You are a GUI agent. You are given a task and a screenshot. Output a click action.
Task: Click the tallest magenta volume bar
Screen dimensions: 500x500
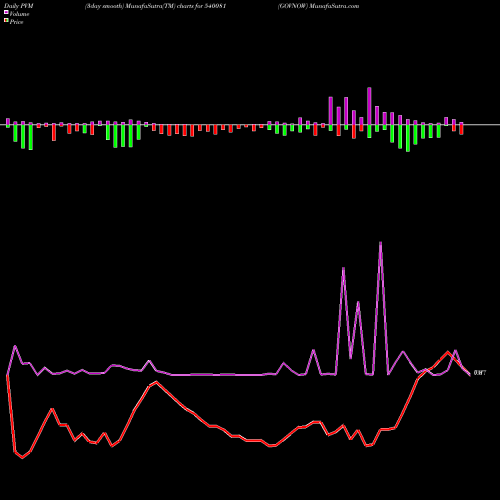point(369,106)
